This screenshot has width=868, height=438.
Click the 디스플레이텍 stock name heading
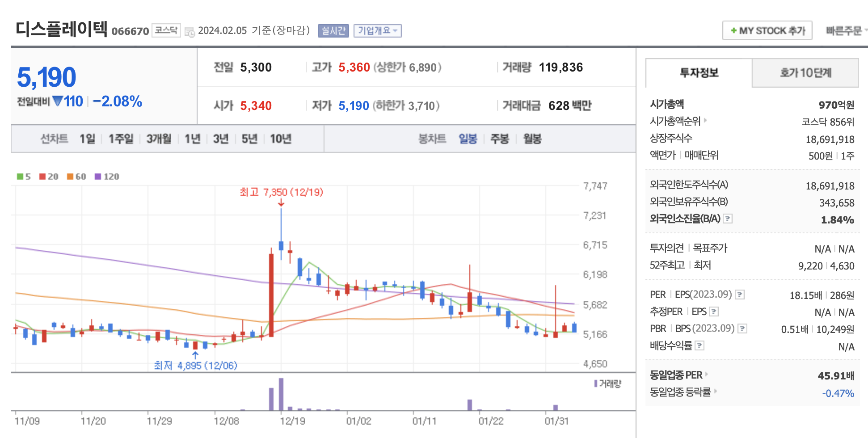[x=62, y=29]
